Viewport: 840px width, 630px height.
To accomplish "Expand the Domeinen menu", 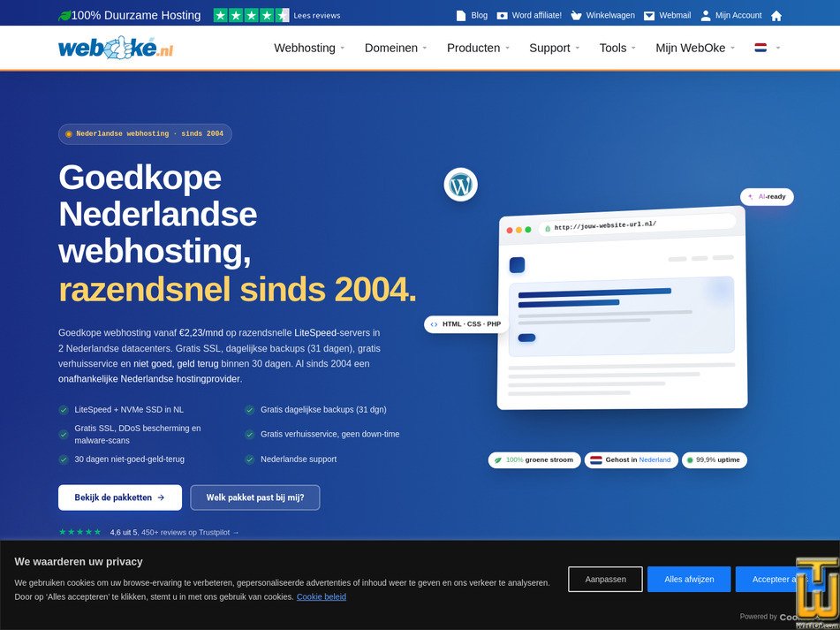I will (396, 48).
